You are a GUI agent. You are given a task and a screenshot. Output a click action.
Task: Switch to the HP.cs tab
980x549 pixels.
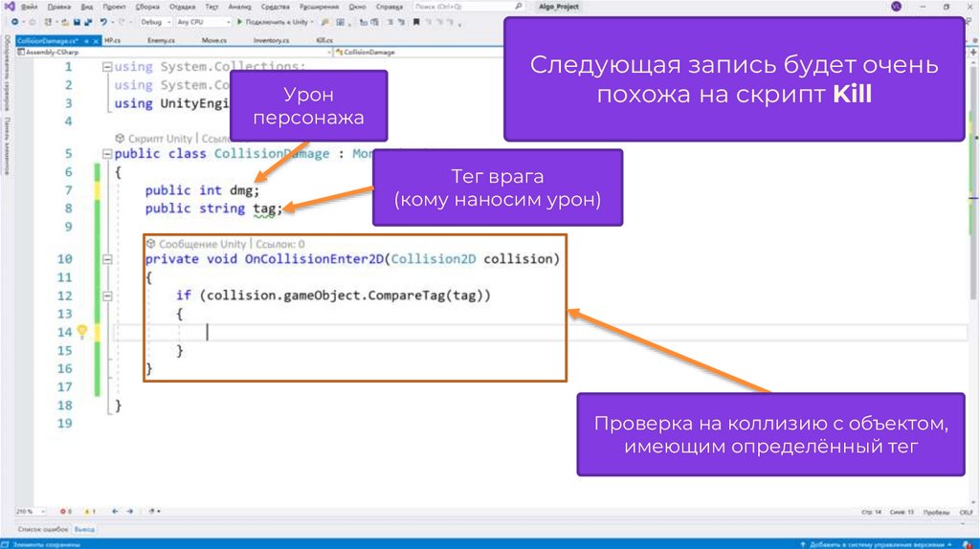113,40
